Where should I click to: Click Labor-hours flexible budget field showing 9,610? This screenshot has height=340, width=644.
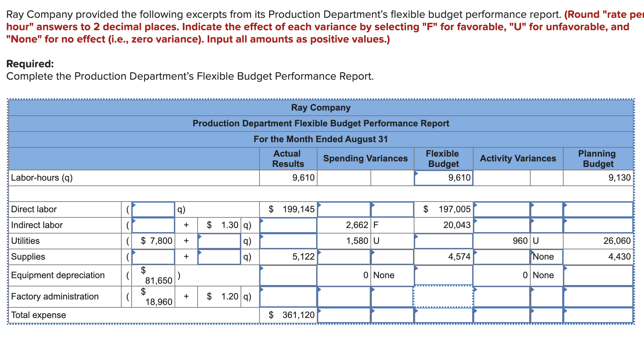pyautogui.click(x=443, y=178)
